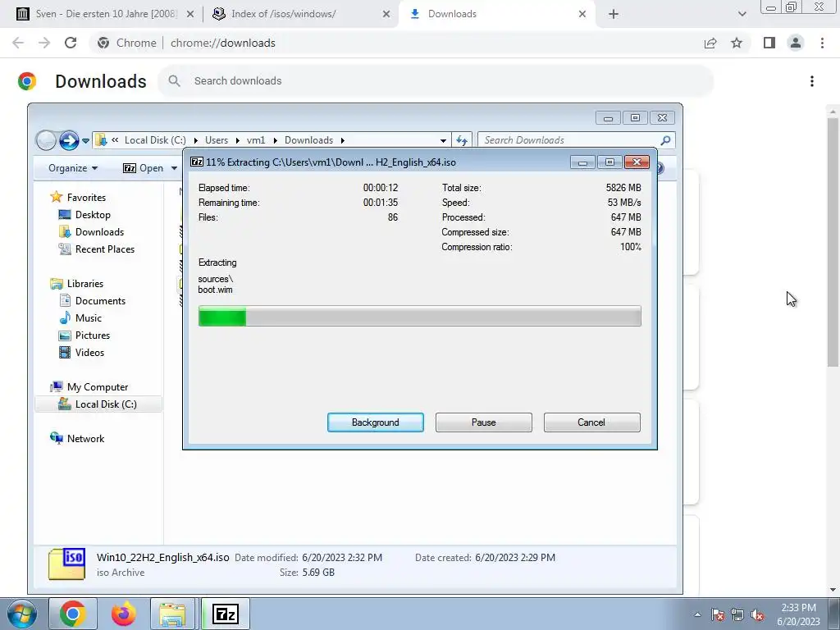Screen dimensions: 840x630
Task: Click the iso file icon in details pane
Action: (66, 564)
